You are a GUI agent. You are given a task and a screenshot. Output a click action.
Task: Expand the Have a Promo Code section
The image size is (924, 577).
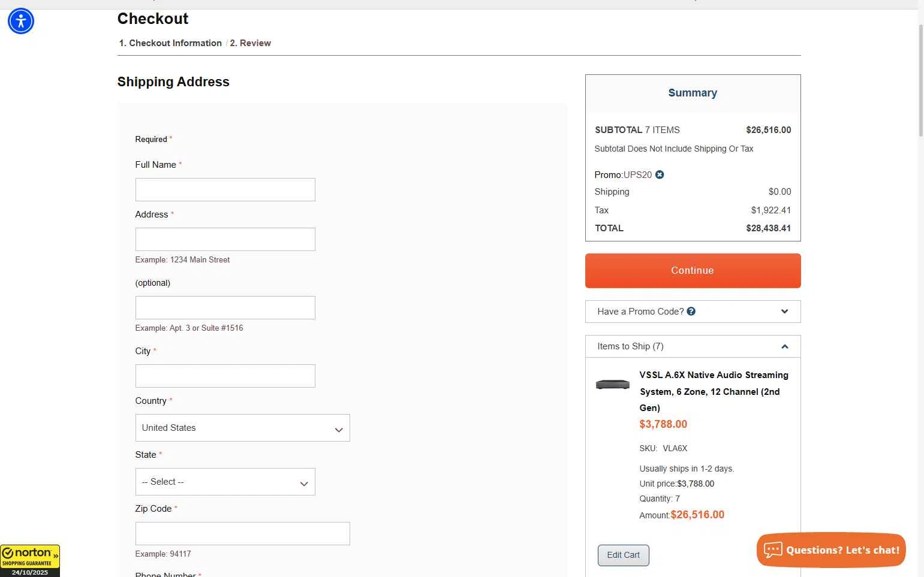[x=693, y=312]
